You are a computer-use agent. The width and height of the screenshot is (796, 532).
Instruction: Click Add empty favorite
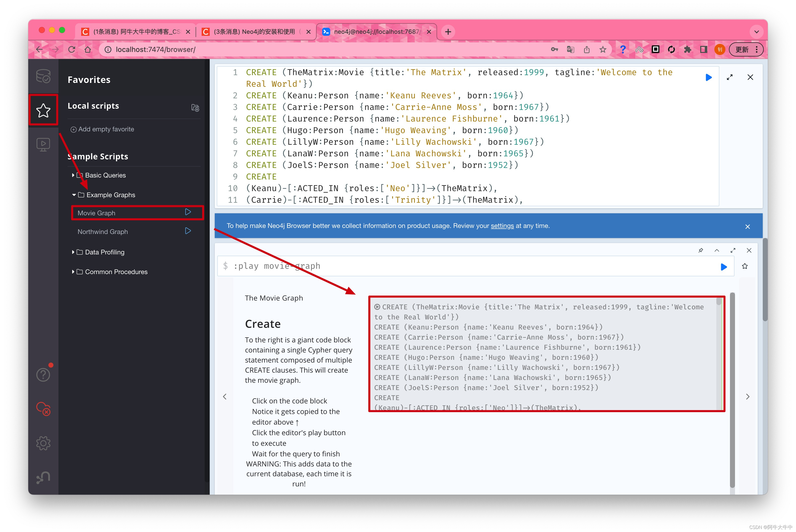[x=102, y=129]
